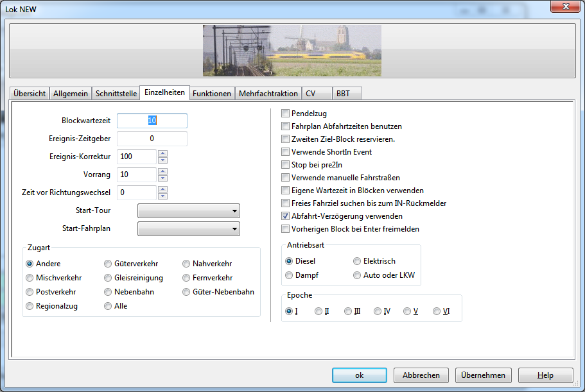Click the Abbrechen button
Screen dimensions: 585x392
click(421, 375)
